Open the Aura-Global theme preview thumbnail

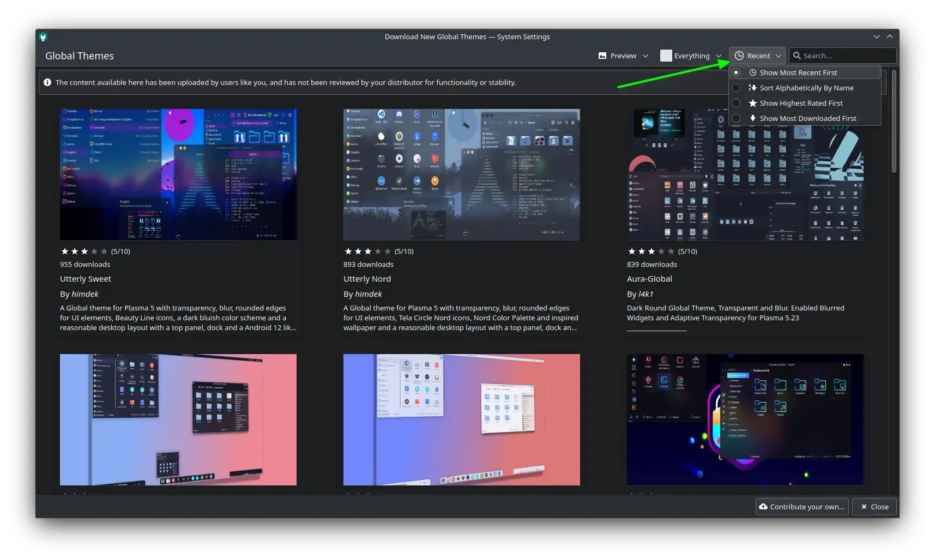tap(745, 174)
